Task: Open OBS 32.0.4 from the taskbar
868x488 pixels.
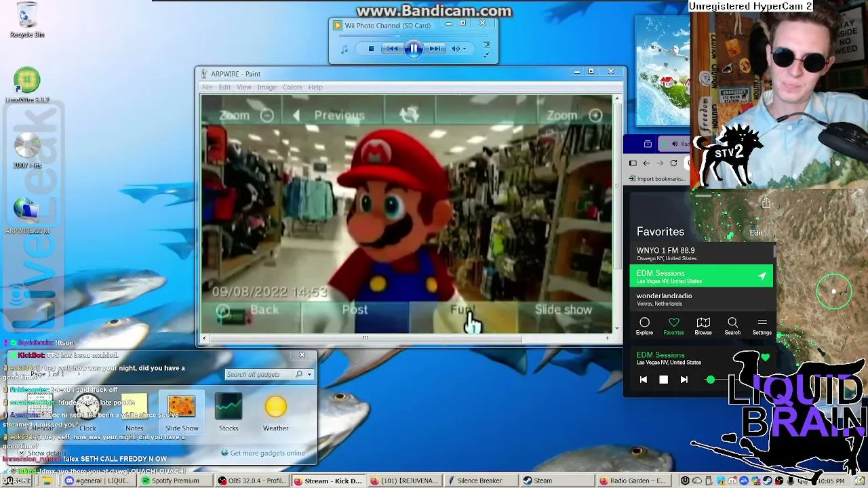Action: pyautogui.click(x=252, y=481)
